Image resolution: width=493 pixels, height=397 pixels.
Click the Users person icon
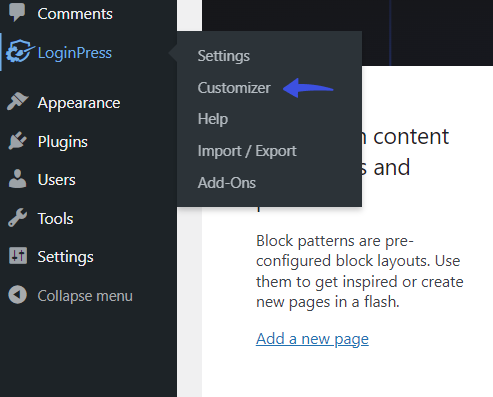point(17,179)
